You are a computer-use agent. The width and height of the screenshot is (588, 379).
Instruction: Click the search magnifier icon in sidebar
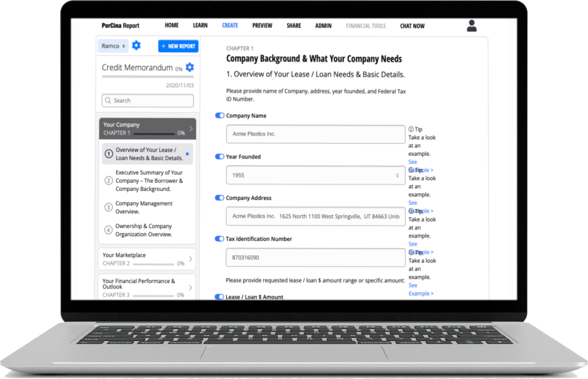click(108, 101)
